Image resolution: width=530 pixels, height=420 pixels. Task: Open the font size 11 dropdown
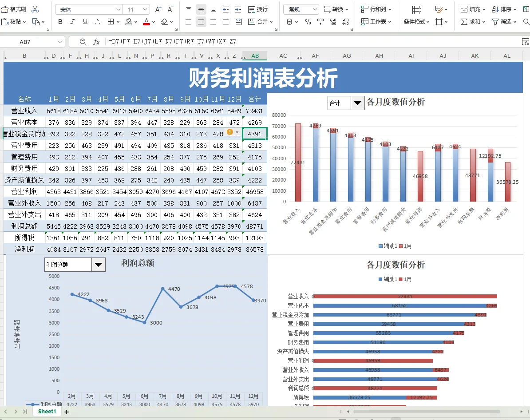pyautogui.click(x=145, y=9)
